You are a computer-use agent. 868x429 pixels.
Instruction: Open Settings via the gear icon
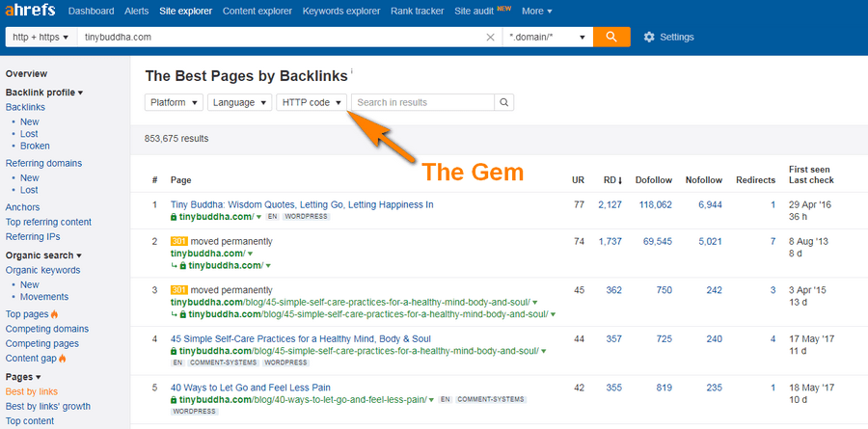649,37
